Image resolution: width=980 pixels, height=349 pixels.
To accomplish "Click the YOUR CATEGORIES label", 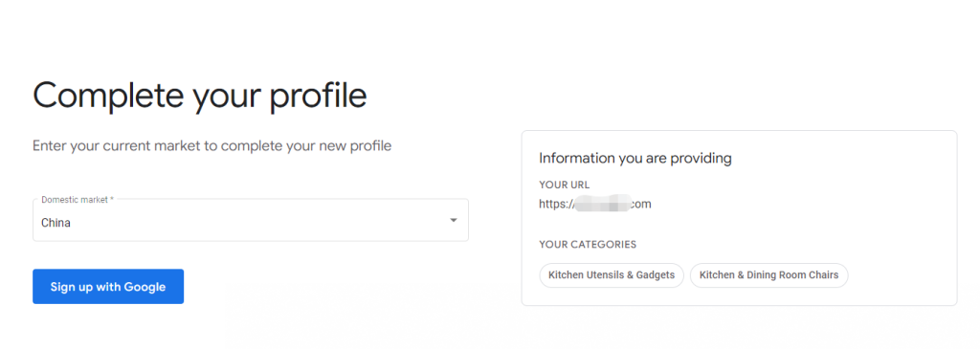I will coord(588,245).
